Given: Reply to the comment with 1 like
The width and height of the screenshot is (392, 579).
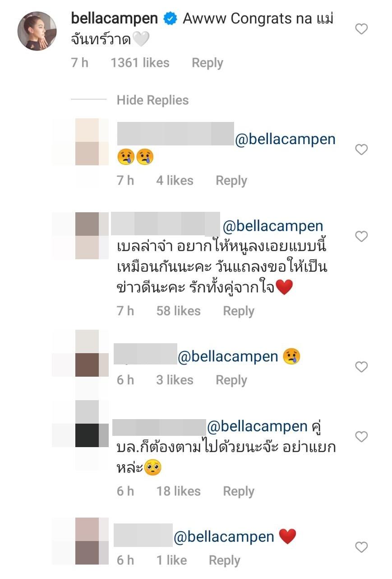Looking at the screenshot, I should [x=224, y=560].
